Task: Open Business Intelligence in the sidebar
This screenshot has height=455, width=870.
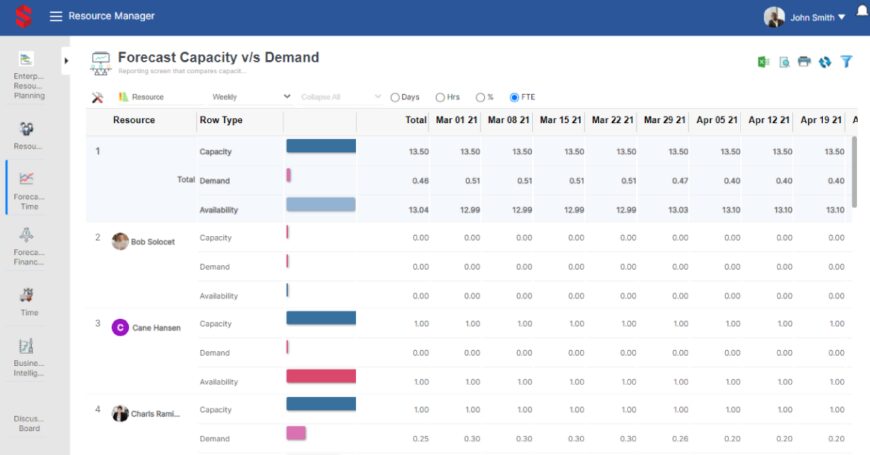Action: (29, 354)
